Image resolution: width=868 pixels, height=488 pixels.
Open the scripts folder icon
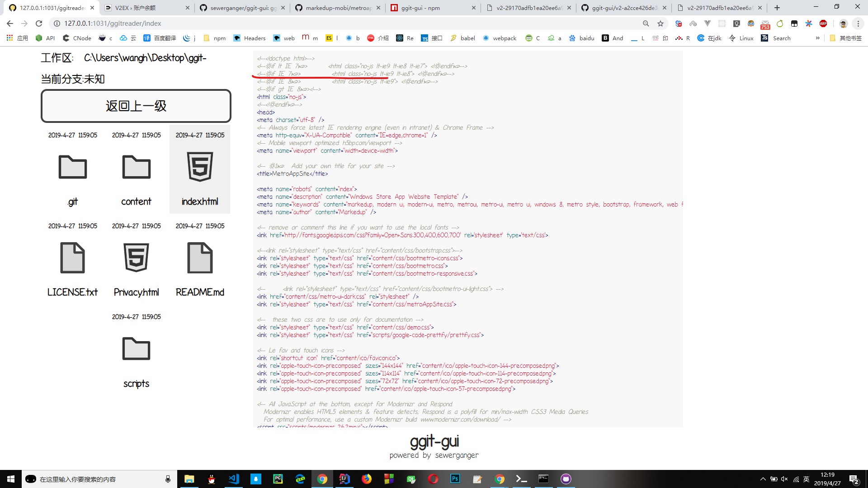click(x=136, y=349)
